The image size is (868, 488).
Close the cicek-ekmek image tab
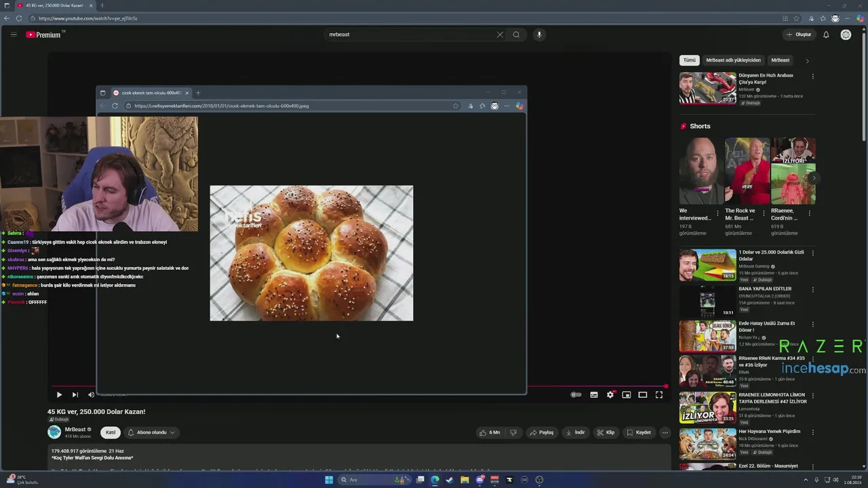(x=186, y=93)
